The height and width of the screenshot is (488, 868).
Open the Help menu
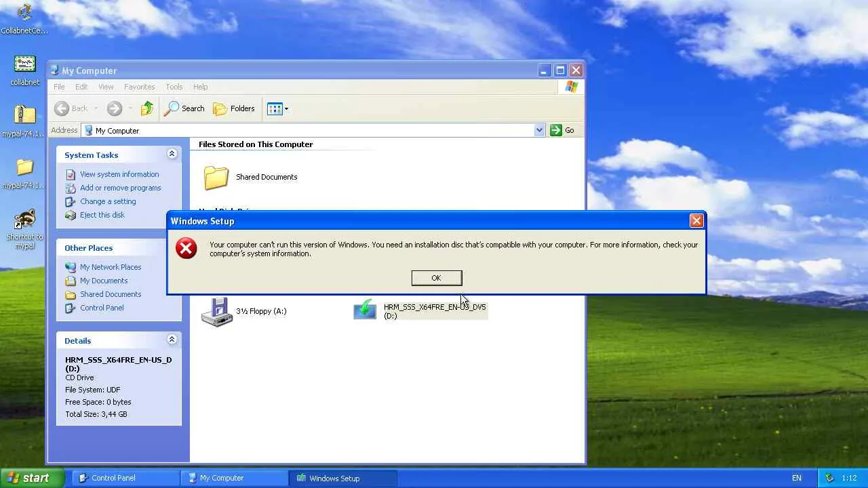click(x=200, y=87)
